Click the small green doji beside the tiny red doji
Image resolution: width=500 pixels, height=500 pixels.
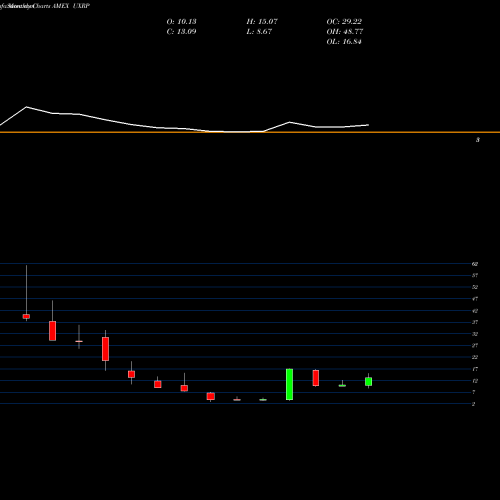click(263, 399)
